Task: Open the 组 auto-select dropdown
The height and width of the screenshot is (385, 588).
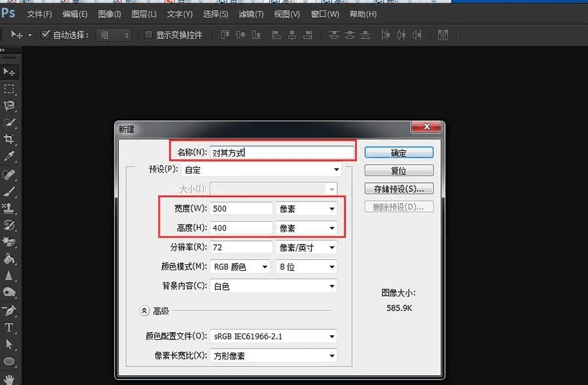Action: 114,35
